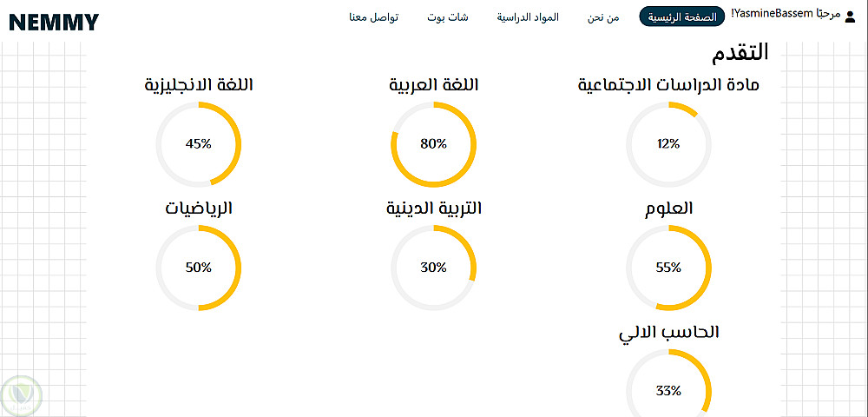Go to the من نحن page
The image size is (868, 417).
pyautogui.click(x=602, y=17)
